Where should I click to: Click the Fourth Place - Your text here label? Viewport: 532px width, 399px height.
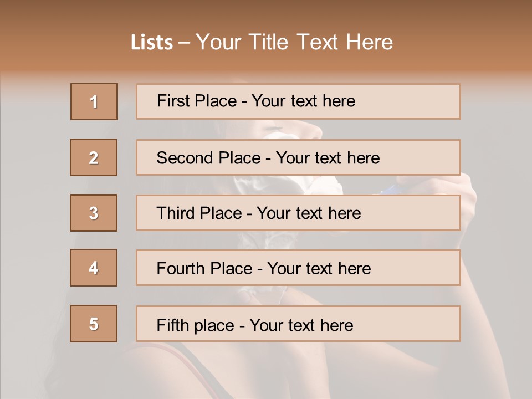(x=264, y=268)
